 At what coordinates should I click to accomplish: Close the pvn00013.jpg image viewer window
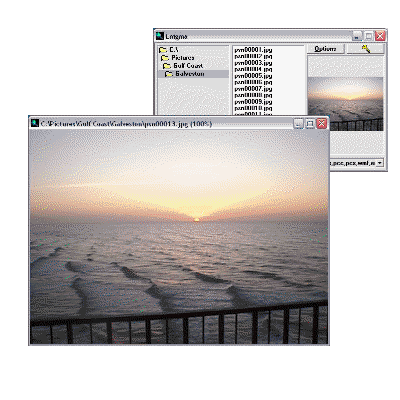(321, 124)
